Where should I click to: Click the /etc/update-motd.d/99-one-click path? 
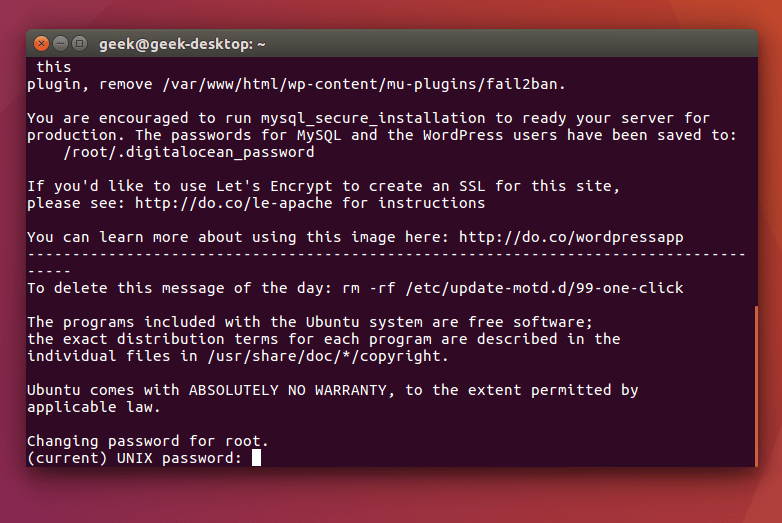click(x=544, y=288)
